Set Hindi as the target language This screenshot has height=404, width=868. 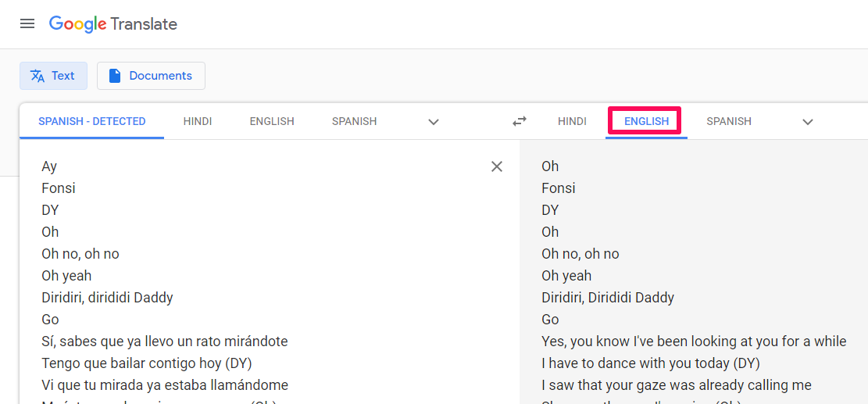click(x=572, y=121)
